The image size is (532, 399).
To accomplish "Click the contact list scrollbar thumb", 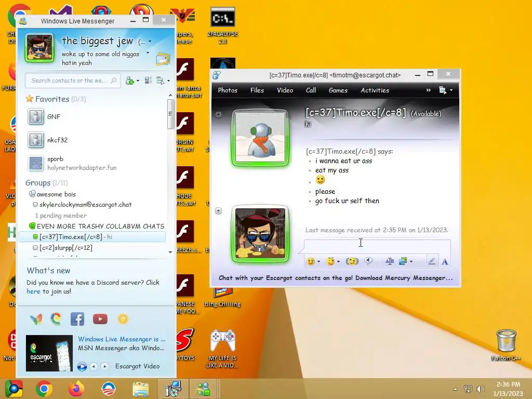I will pyautogui.click(x=170, y=114).
